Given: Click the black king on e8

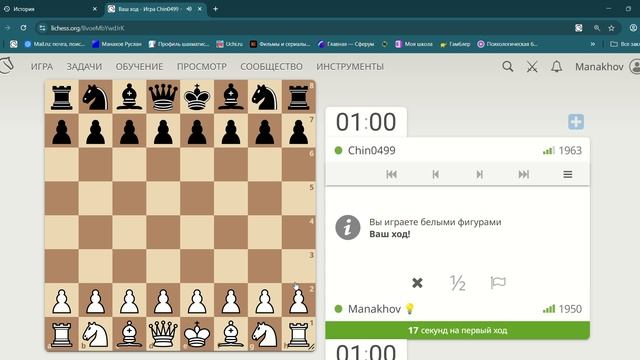Looking at the screenshot, I should [197, 97].
